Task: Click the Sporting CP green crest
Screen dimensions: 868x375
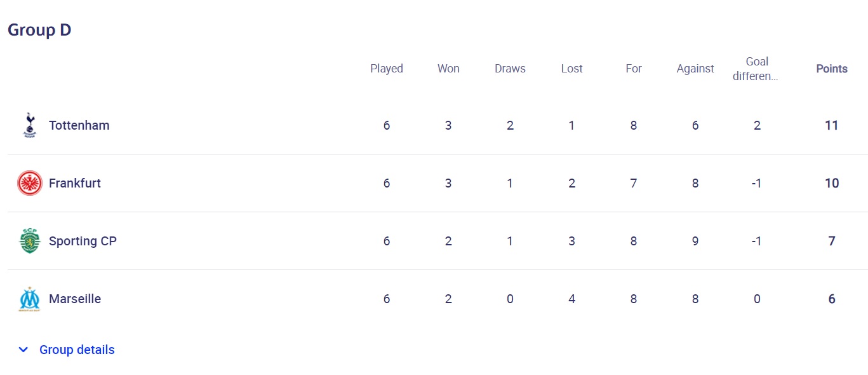Action: pos(29,241)
